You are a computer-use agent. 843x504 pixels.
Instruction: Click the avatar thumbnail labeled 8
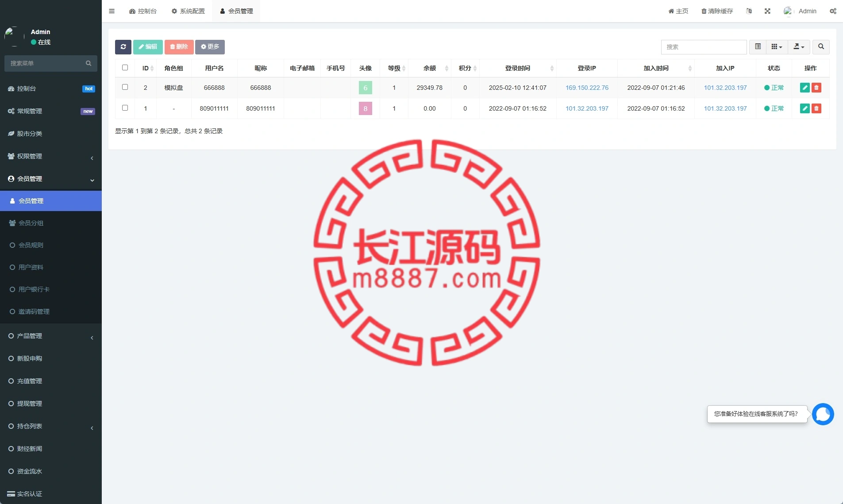(366, 108)
